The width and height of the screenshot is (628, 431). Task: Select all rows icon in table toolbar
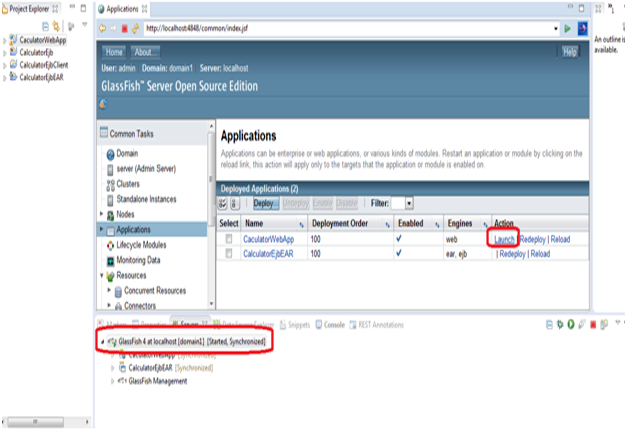coord(223,203)
